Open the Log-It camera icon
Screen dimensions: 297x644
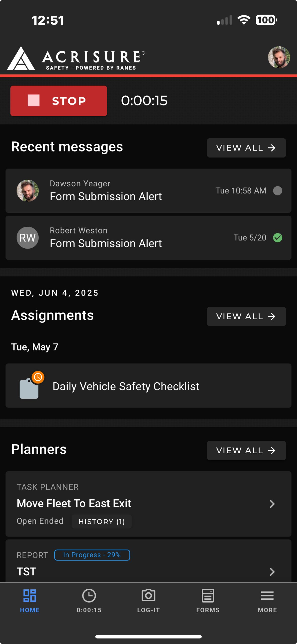[148, 595]
